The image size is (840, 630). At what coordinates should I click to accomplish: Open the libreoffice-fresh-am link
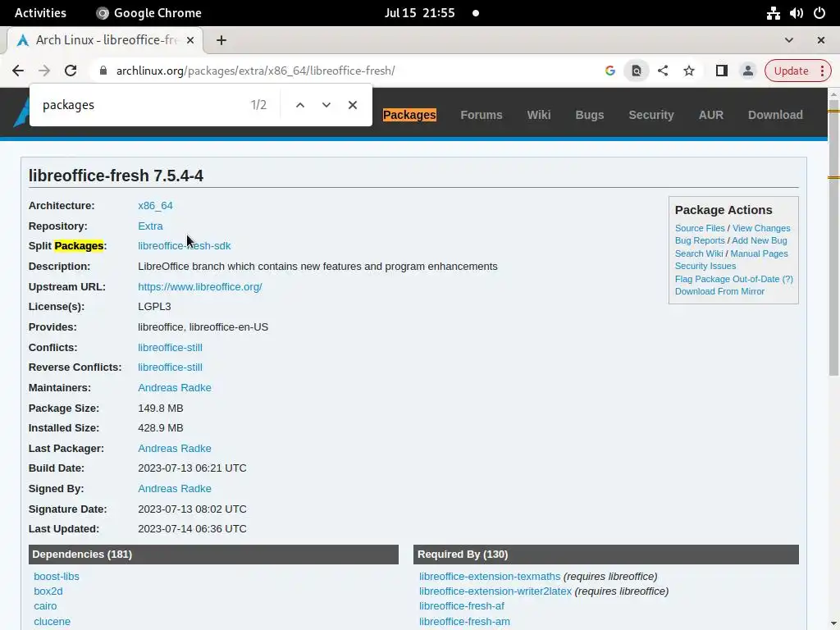(464, 622)
